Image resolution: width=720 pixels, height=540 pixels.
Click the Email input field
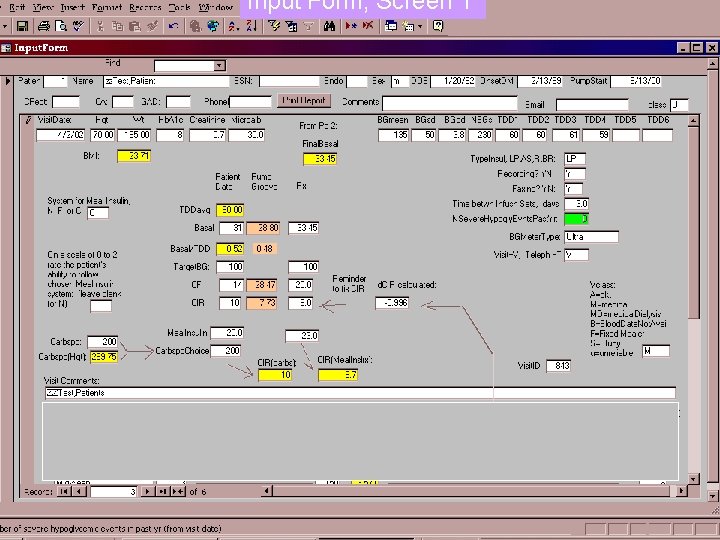592,105
